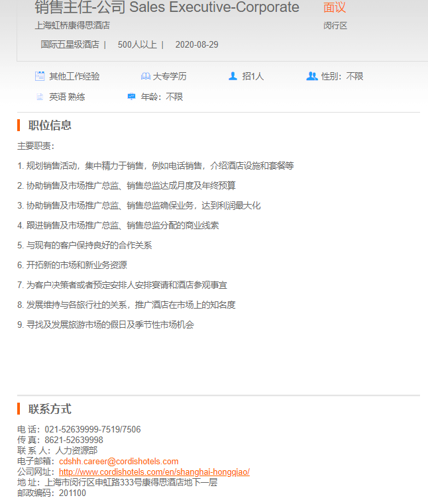Viewport: 428px width, 504px height.
Task: Click the cdshh.career email address
Action: (119, 461)
